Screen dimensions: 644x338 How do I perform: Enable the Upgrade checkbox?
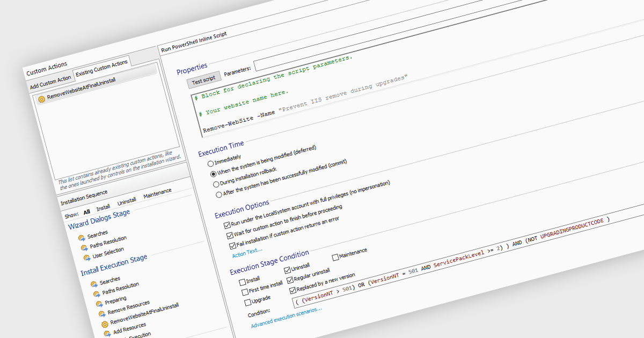[247, 302]
